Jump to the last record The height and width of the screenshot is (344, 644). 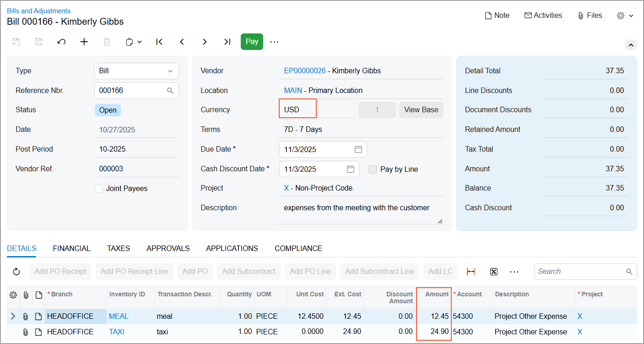227,42
